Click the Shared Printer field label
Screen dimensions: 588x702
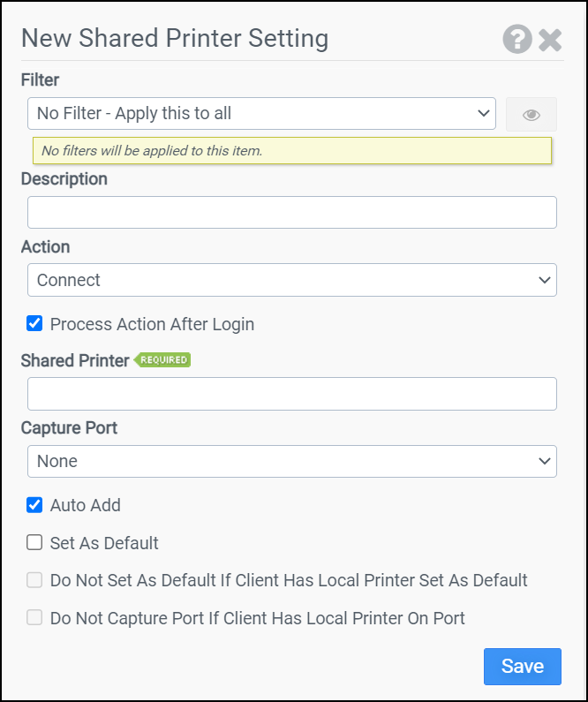click(x=75, y=360)
